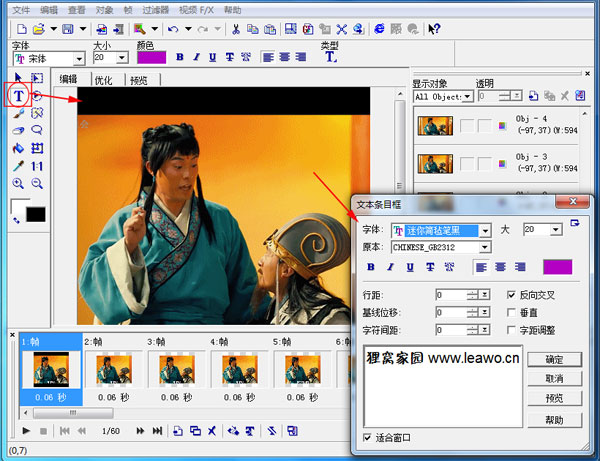This screenshot has height=461, width=600.
Task: Click the purple 颜色 swatch in main toolbar
Action: click(152, 57)
